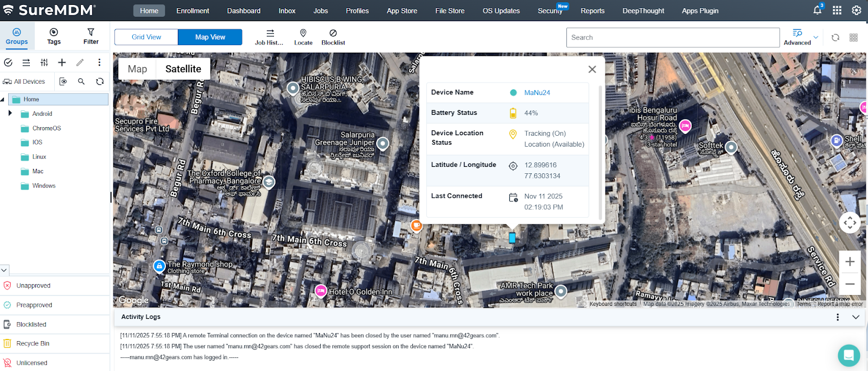Open Job History toolbar icon

pos(270,36)
